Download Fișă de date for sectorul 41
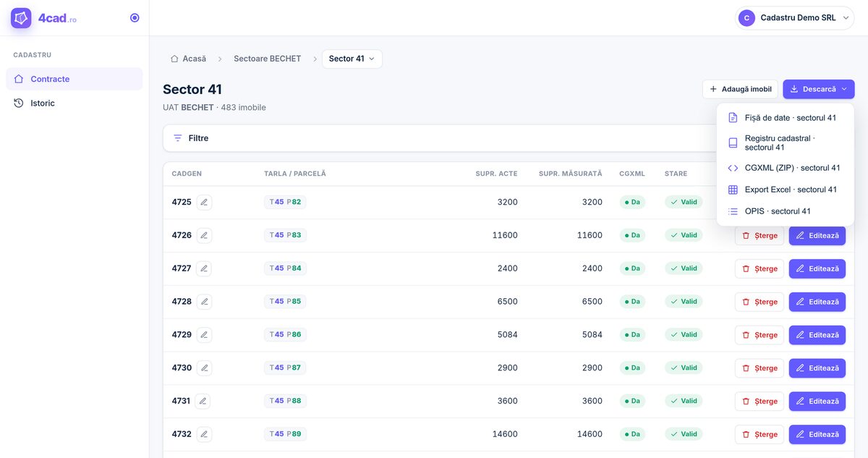The width and height of the screenshot is (868, 458). (785, 117)
